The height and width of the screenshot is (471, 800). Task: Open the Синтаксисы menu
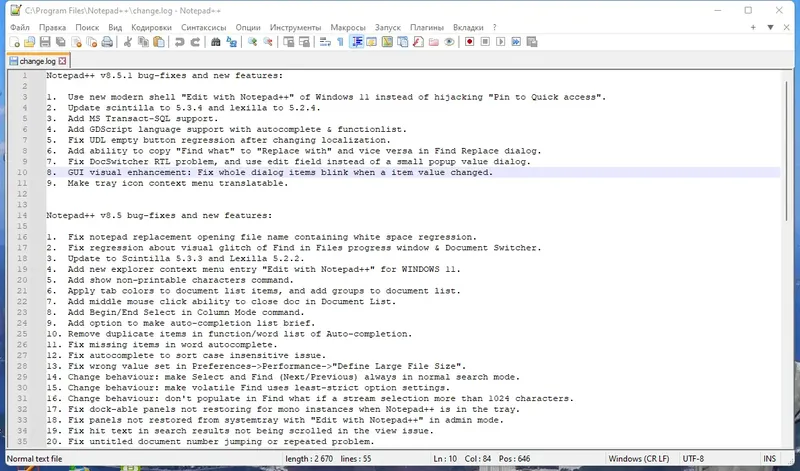pos(204,27)
